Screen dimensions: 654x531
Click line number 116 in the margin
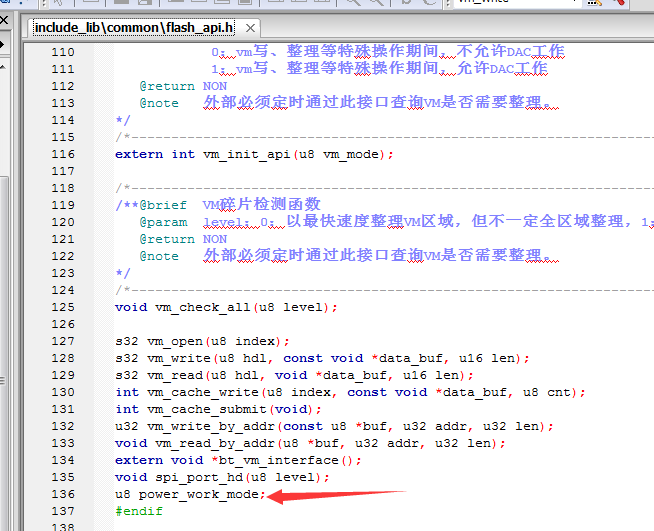[63, 154]
